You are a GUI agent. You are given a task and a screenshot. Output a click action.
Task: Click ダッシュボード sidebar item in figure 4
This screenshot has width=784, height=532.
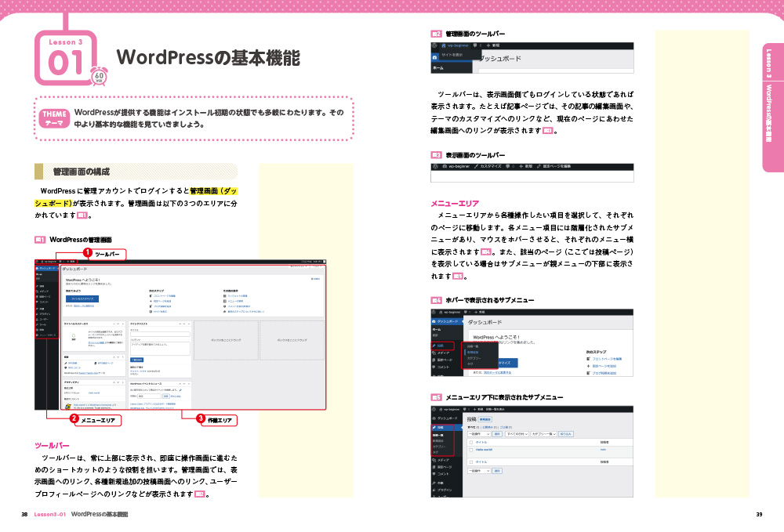tap(447, 321)
